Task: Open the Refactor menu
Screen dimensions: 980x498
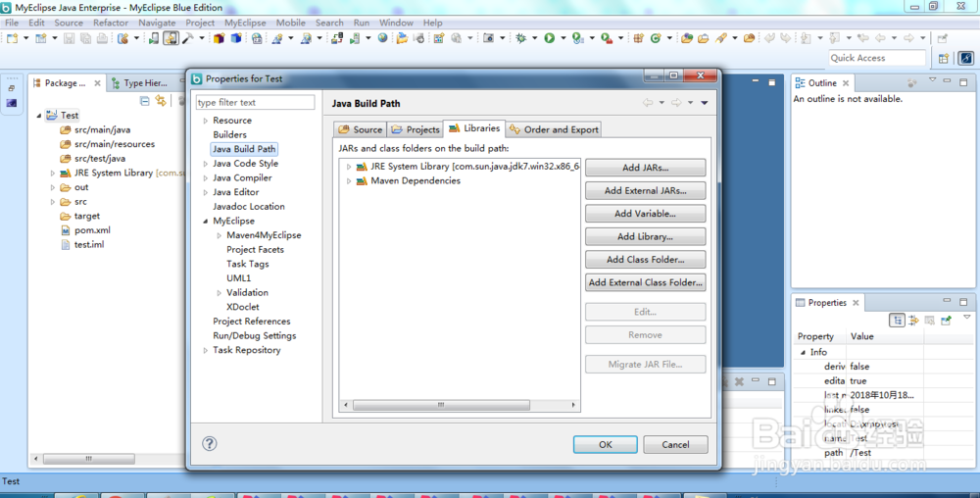Action: coord(111,23)
